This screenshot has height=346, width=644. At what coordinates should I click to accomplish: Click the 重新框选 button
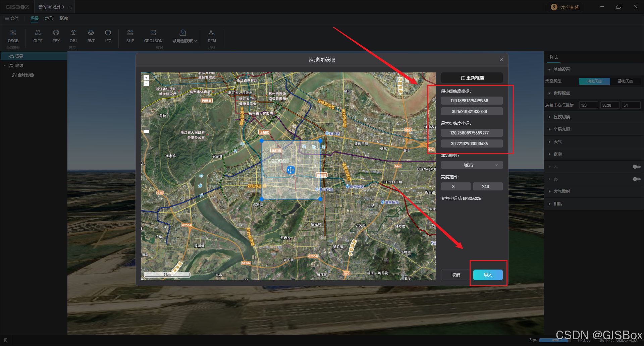[472, 78]
